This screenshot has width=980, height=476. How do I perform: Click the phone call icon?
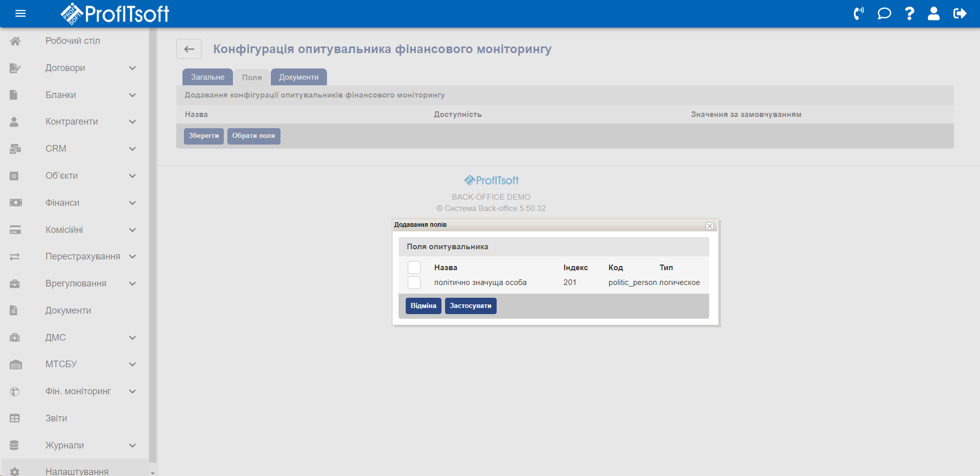click(x=858, y=14)
